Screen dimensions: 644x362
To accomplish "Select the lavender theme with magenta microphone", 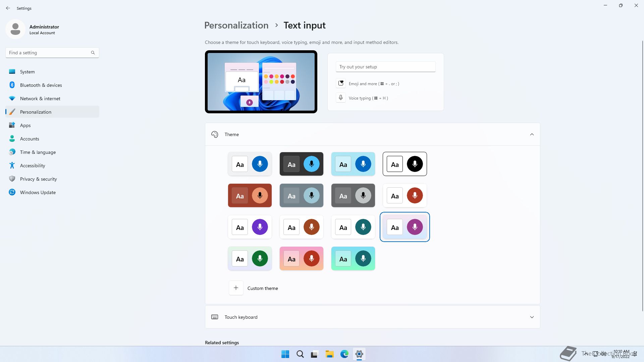I will (405, 227).
